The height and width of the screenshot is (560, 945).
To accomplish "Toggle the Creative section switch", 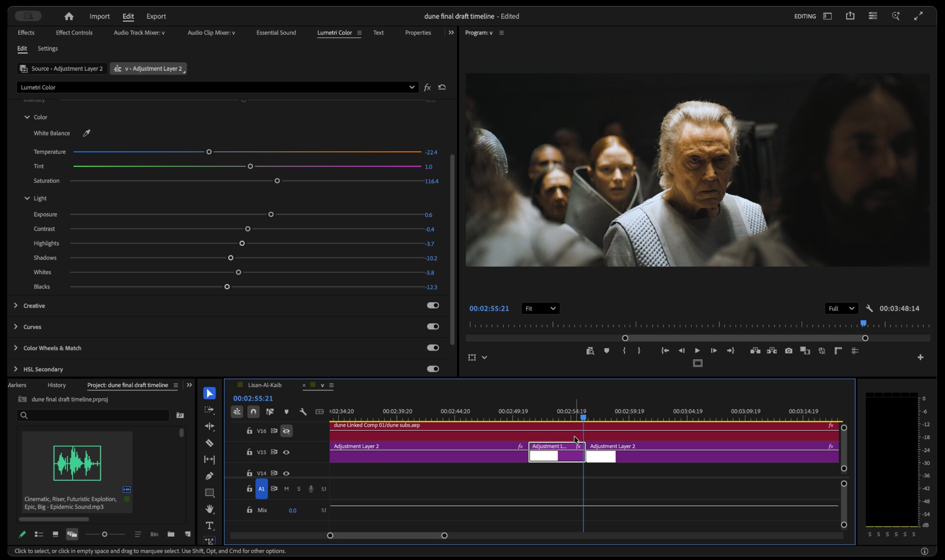I will click(433, 305).
